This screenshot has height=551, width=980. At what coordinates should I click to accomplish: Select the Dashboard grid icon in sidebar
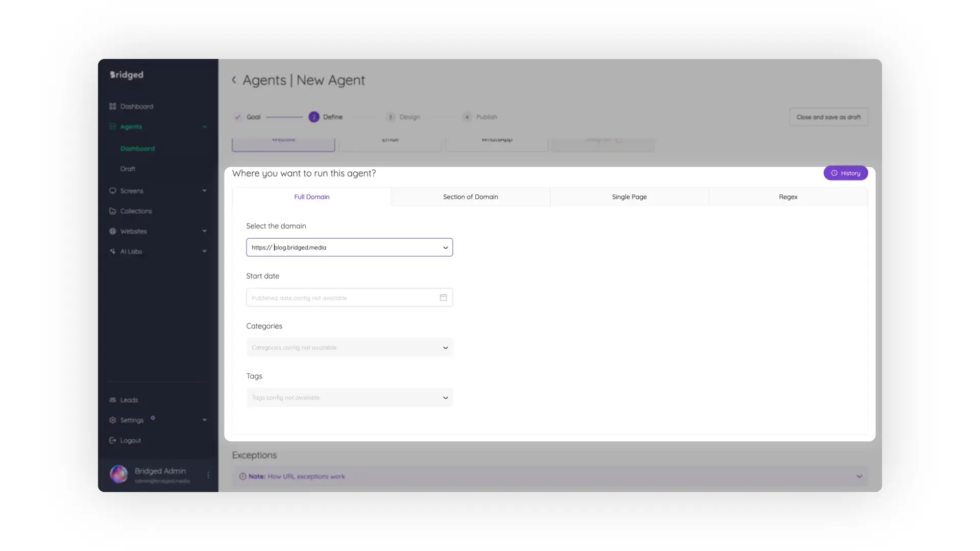[113, 106]
